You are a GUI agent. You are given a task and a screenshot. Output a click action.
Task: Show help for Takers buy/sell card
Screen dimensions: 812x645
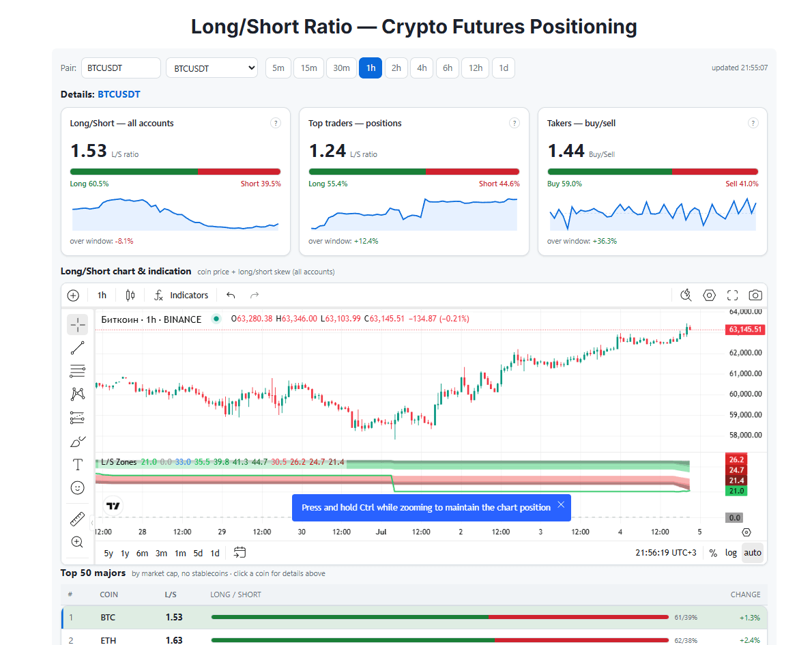(753, 124)
